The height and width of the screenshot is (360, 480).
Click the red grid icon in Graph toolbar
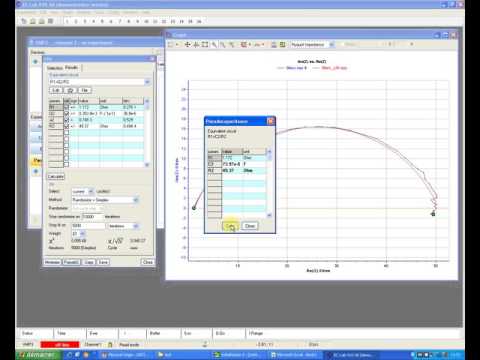coord(244,44)
